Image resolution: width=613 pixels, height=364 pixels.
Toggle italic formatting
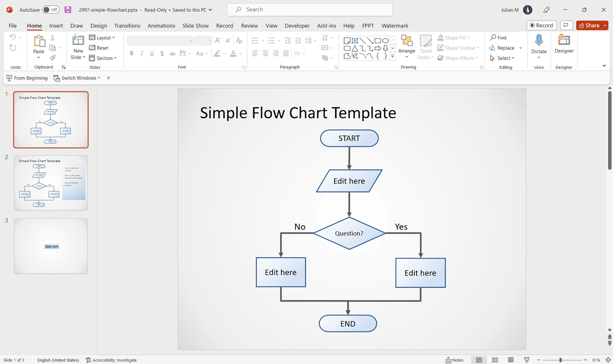pos(142,53)
